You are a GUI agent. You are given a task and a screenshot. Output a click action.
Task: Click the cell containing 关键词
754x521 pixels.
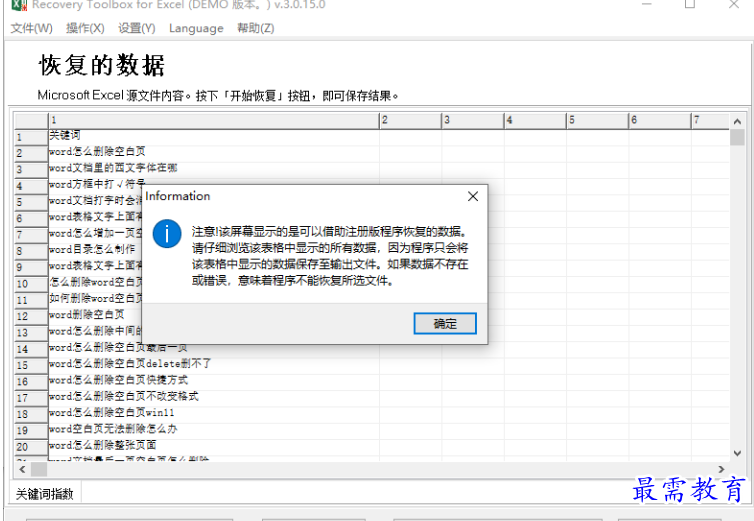coord(214,136)
